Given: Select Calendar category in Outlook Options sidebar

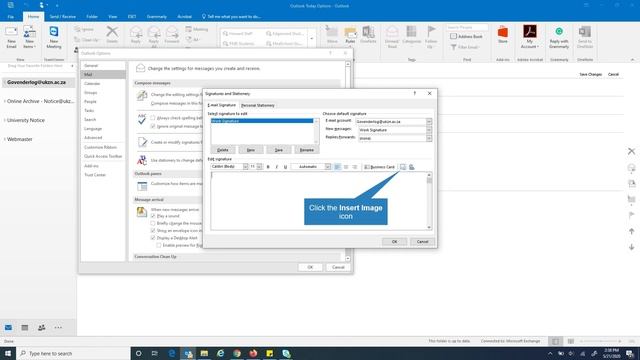Looking at the screenshot, I should (92, 84).
